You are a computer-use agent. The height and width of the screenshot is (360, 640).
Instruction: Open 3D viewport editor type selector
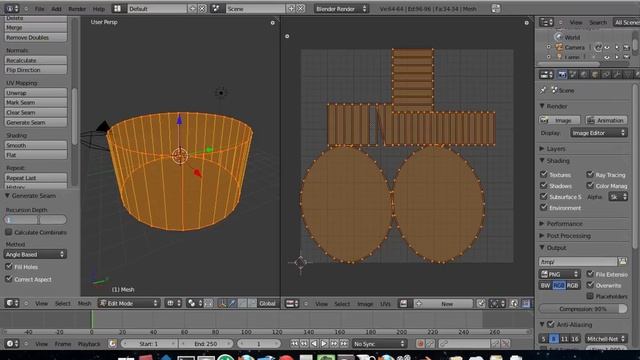(12, 303)
